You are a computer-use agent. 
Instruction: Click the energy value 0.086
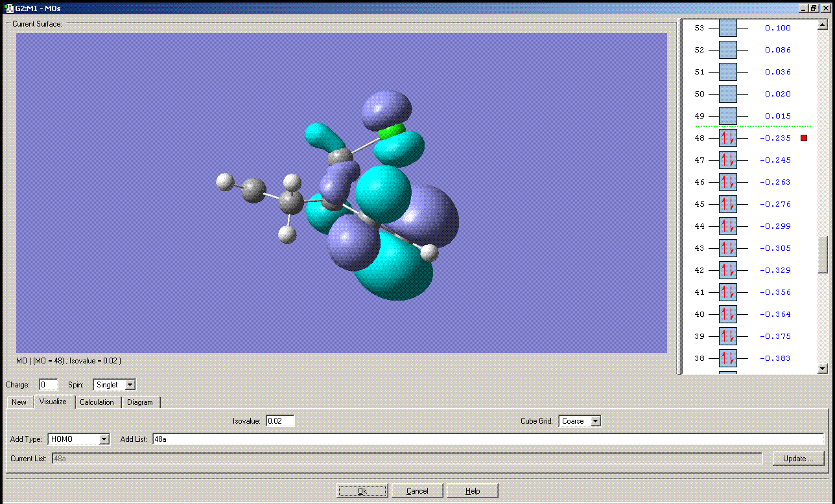pos(778,50)
